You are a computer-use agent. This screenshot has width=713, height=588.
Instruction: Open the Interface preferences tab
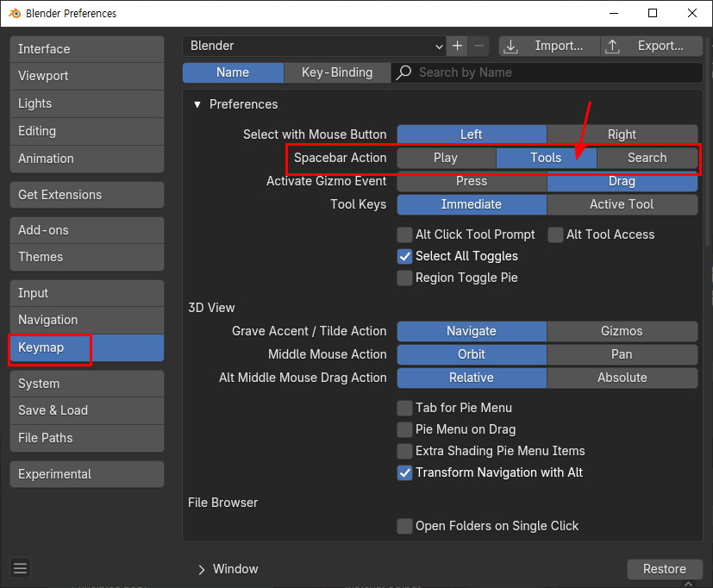click(x=87, y=49)
